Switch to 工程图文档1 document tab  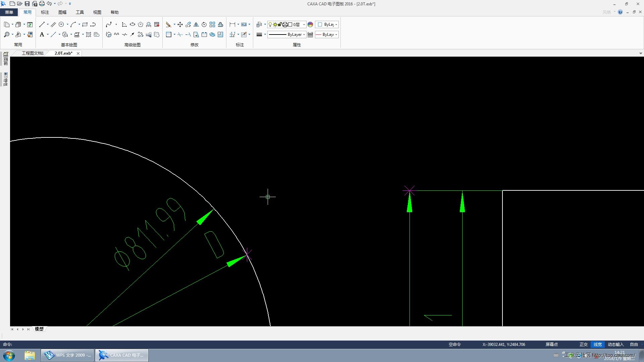33,53
